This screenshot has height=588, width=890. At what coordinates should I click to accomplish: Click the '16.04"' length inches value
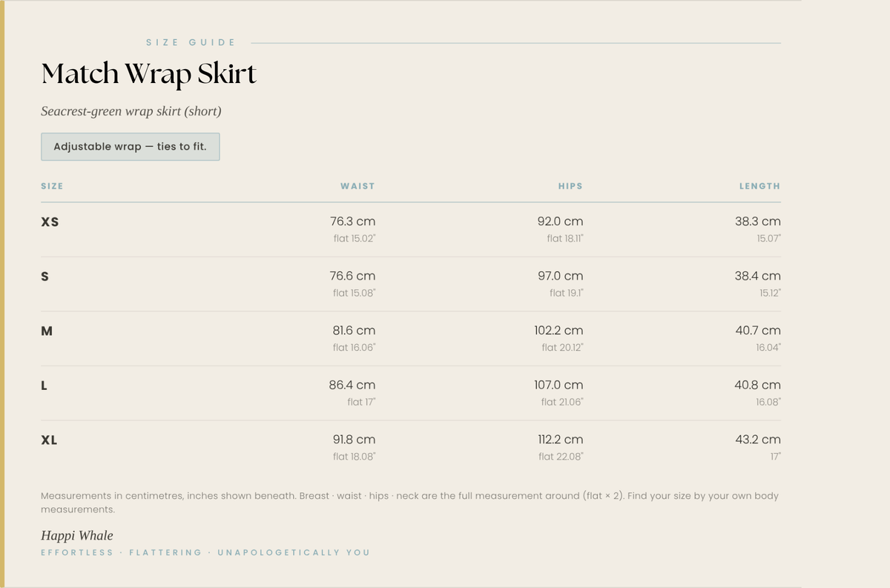click(768, 348)
